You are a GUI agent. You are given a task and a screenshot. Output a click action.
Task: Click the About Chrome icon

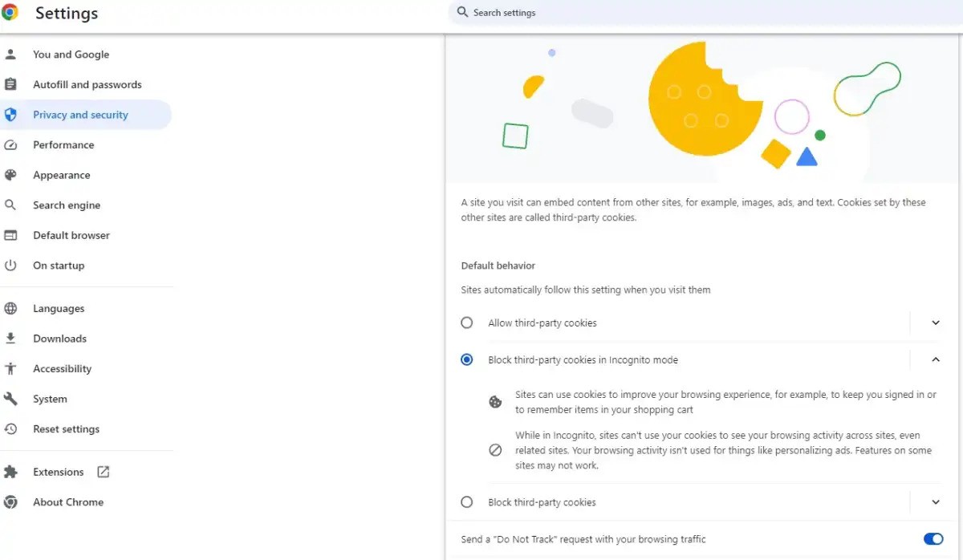(10, 502)
